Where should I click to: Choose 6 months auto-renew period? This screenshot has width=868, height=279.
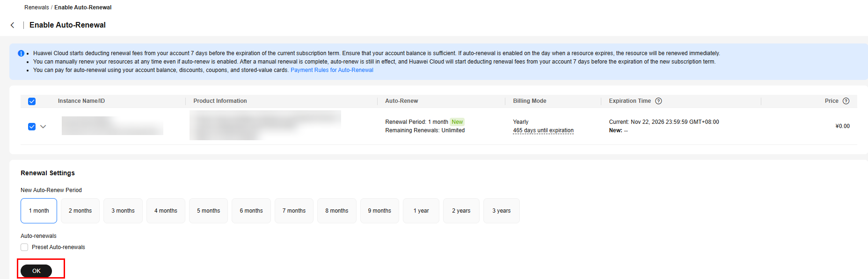click(x=251, y=211)
